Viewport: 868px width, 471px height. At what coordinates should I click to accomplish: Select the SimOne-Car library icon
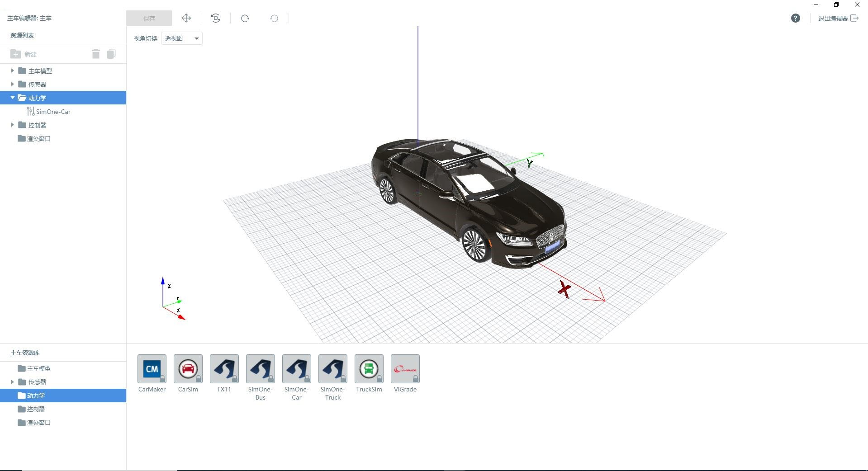[297, 369]
